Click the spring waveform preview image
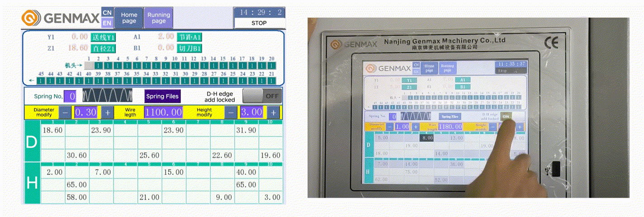Viewport: 644px width, 217px height. pos(108,96)
